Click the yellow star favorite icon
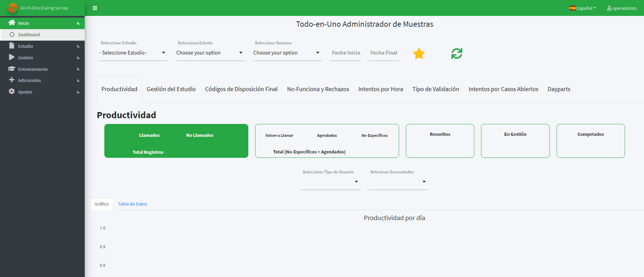This screenshot has width=644, height=277. coord(419,54)
